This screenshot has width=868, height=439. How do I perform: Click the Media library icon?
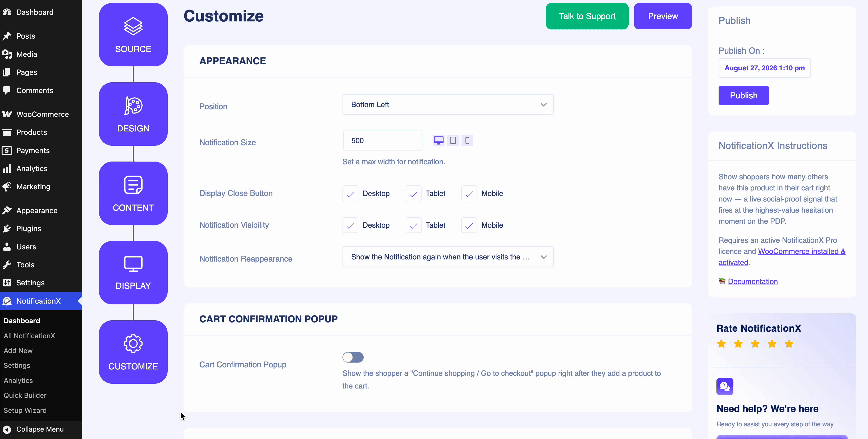7,54
